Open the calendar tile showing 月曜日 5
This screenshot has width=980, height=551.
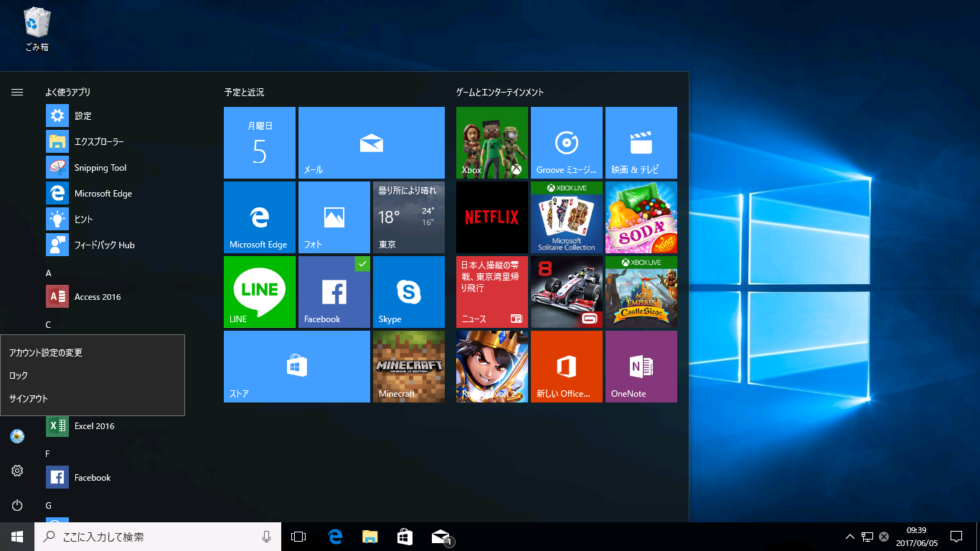pyautogui.click(x=260, y=143)
